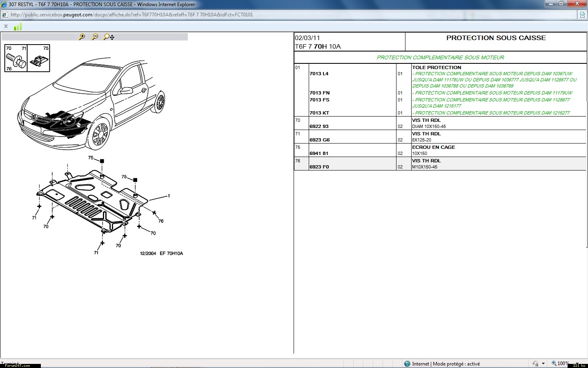The image size is (588, 368).
Task: Click the Internet zone globe icon in status bar
Action: click(x=407, y=364)
